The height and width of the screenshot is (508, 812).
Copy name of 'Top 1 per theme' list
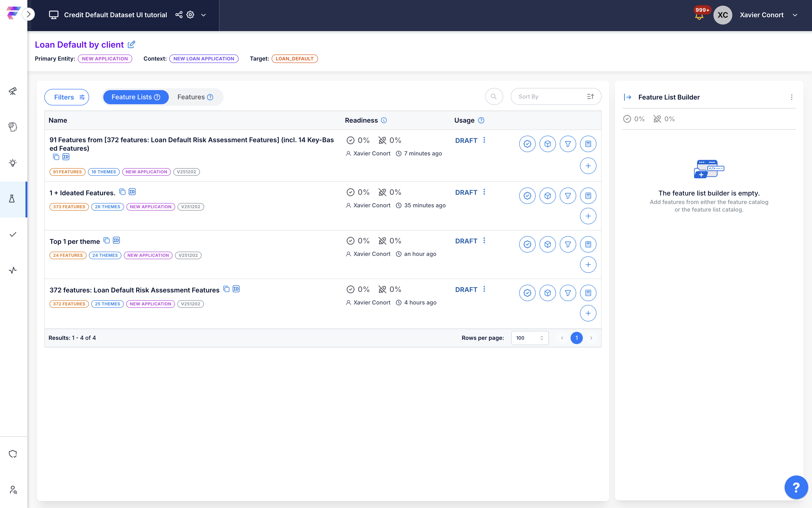[107, 241]
